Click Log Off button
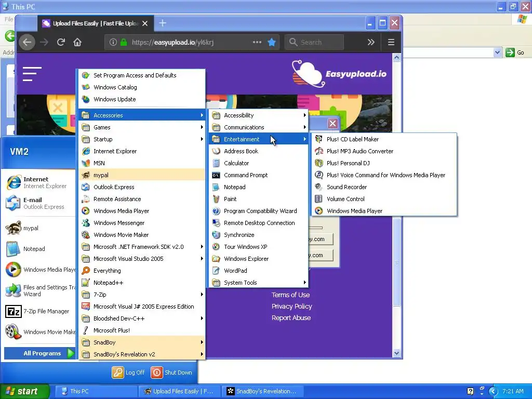Image resolution: width=532 pixels, height=399 pixels. click(128, 373)
